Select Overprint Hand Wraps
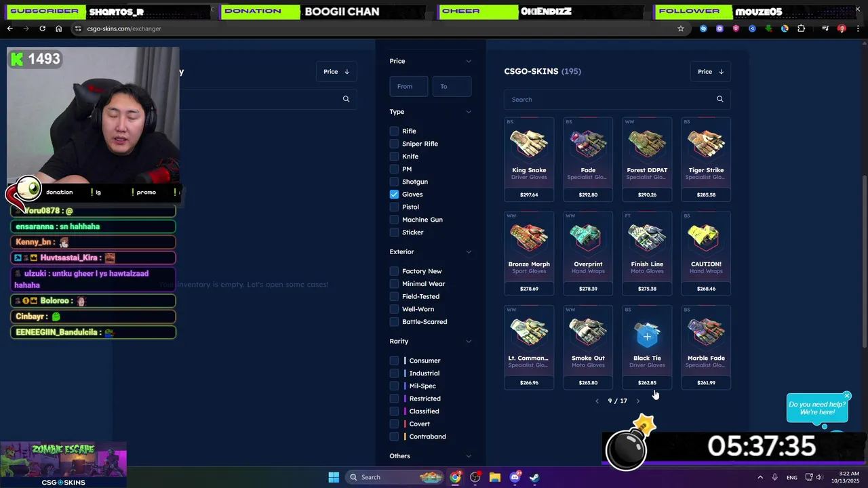The width and height of the screenshot is (868, 488). coord(588,253)
